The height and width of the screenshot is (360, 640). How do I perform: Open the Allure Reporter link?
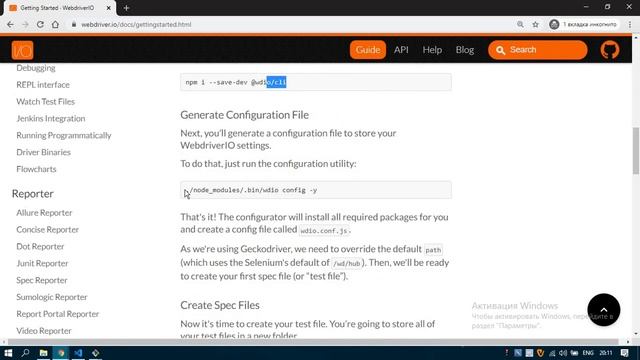pos(44,213)
